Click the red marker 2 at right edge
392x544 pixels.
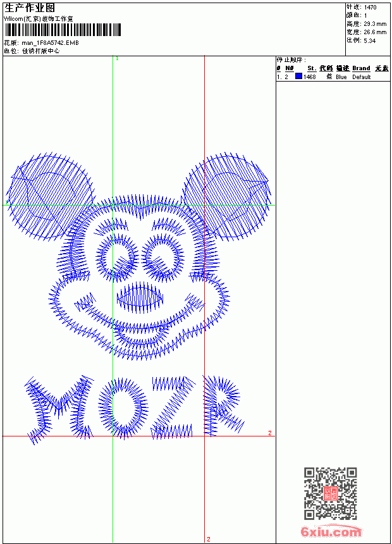click(x=270, y=433)
